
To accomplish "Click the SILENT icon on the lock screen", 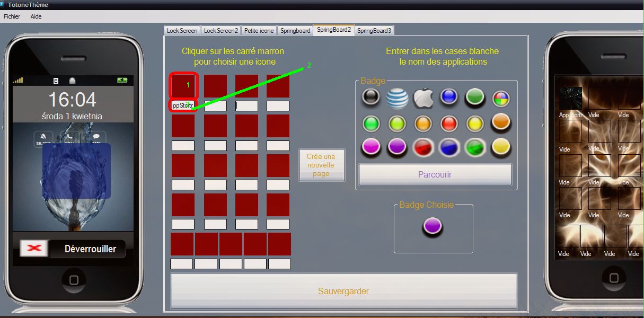I will click(x=42, y=139).
